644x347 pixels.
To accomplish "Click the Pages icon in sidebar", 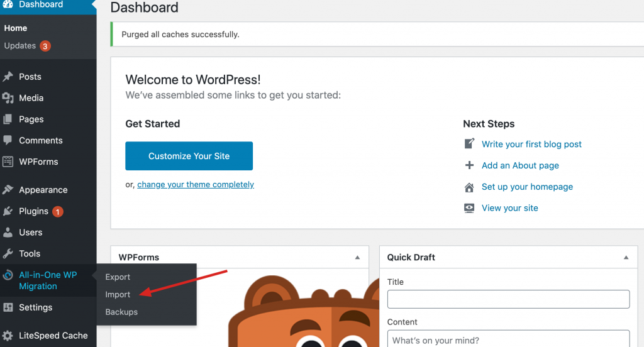I will click(x=8, y=119).
